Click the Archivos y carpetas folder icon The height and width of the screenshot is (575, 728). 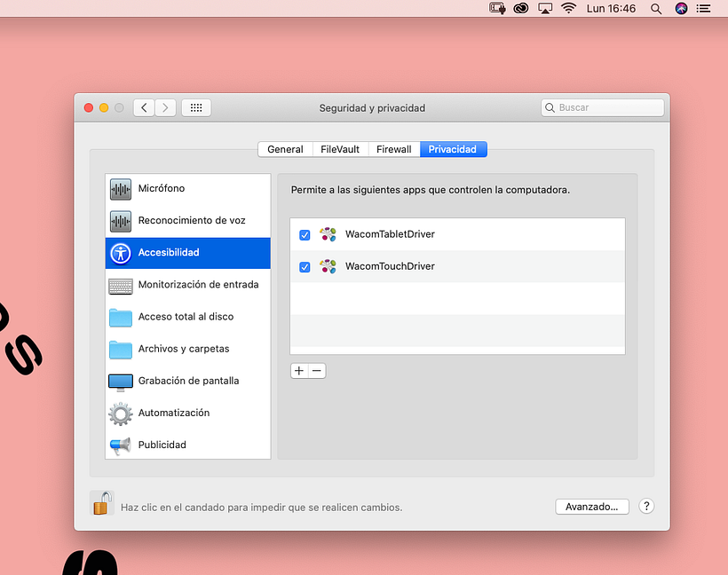point(121,350)
